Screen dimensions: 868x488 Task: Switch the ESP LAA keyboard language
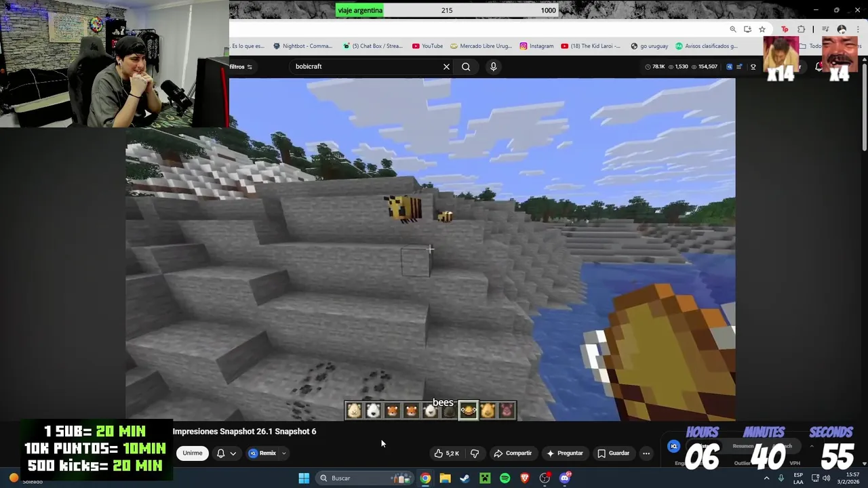798,478
